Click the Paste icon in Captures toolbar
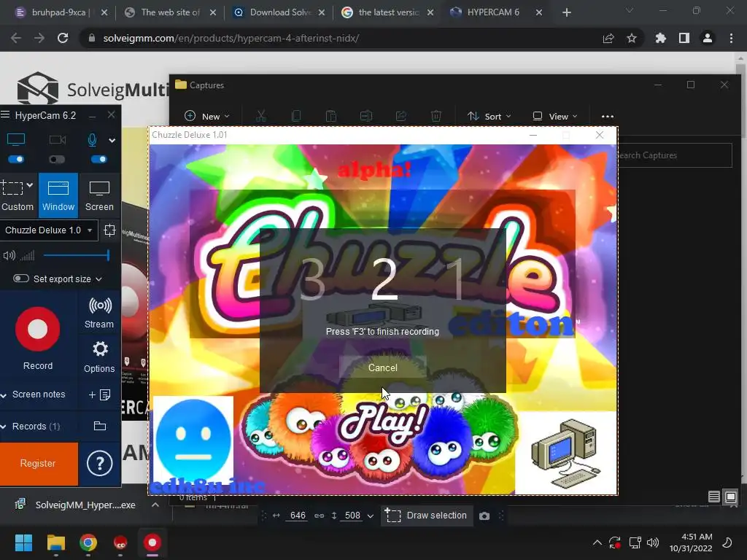This screenshot has height=560, width=747. (330, 116)
